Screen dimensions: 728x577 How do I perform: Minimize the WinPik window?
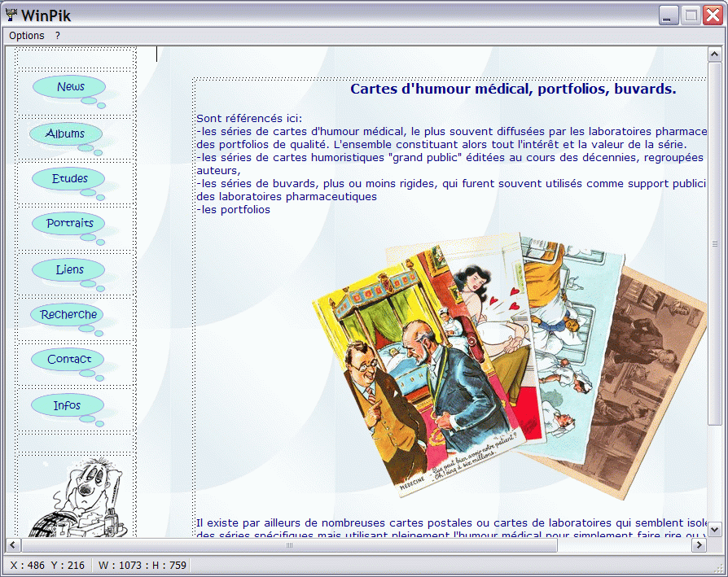tap(669, 15)
